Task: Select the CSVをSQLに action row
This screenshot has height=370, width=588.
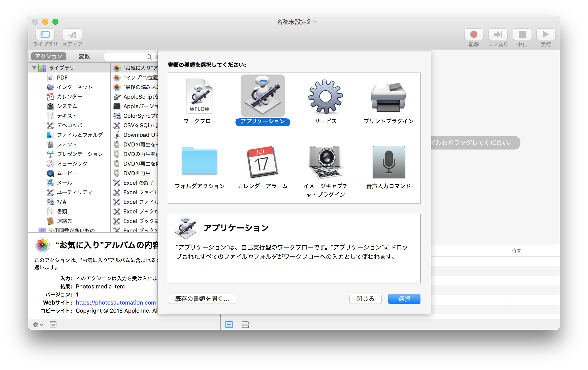Action: point(135,125)
